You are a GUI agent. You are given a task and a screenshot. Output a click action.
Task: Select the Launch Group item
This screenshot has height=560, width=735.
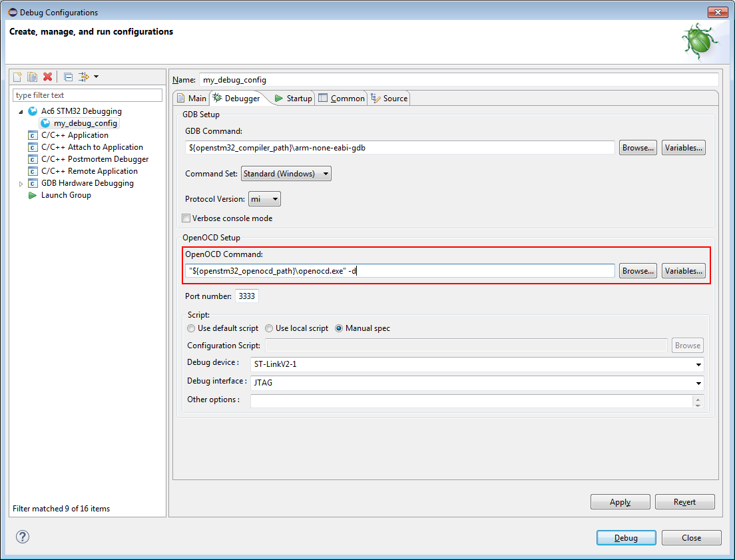[66, 195]
